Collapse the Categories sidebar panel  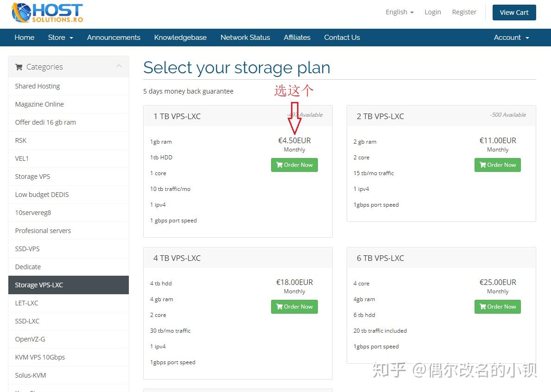[119, 66]
